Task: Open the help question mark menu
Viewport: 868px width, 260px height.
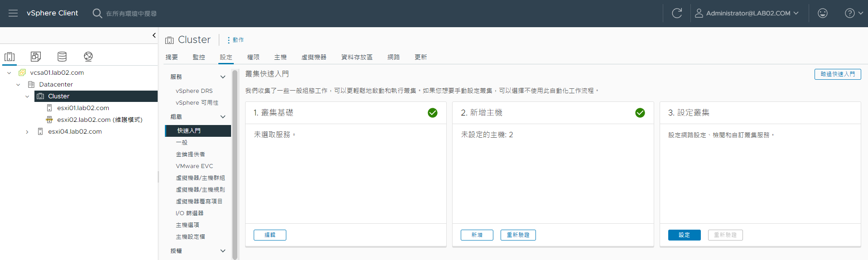Action: coord(854,13)
